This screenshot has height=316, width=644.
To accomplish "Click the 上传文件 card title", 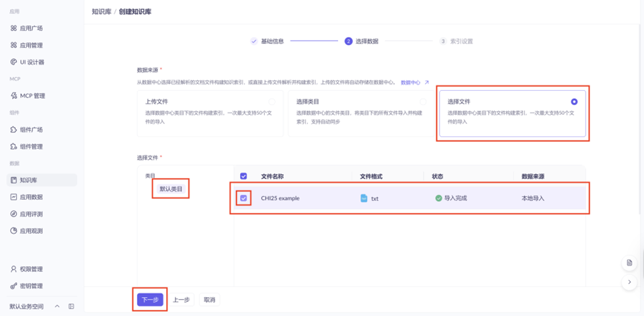I will point(157,102).
